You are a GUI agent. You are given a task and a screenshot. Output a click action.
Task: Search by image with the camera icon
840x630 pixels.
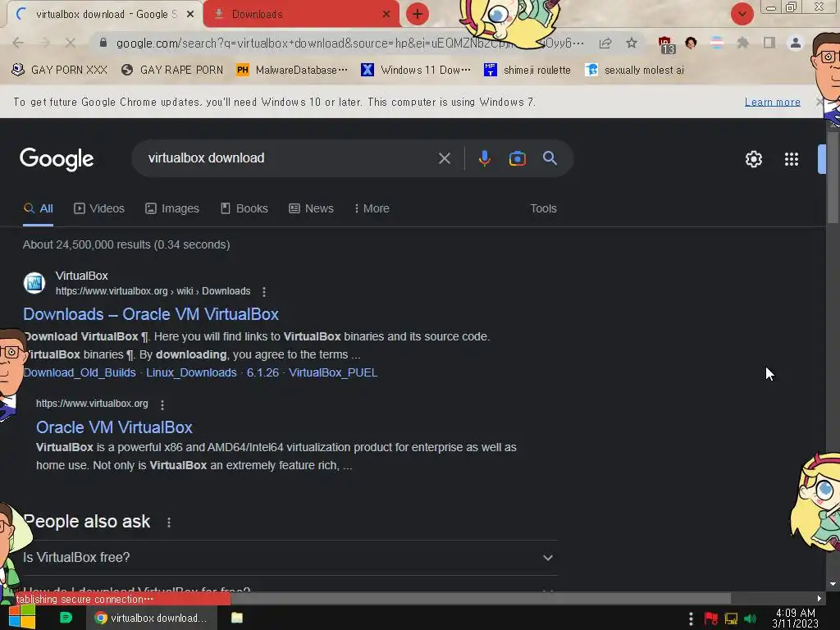click(517, 158)
